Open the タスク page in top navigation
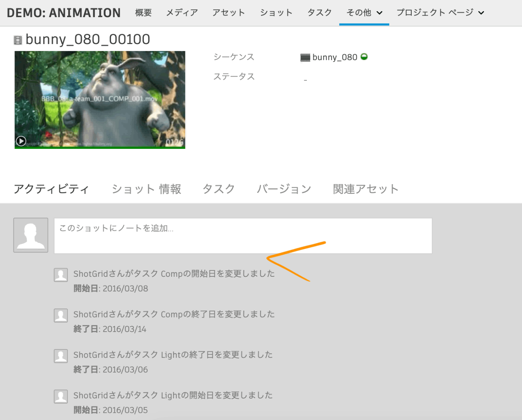522x420 pixels. click(320, 13)
